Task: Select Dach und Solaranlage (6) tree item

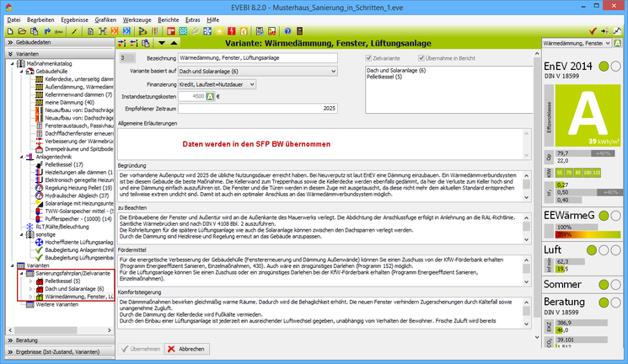Action: [74, 289]
